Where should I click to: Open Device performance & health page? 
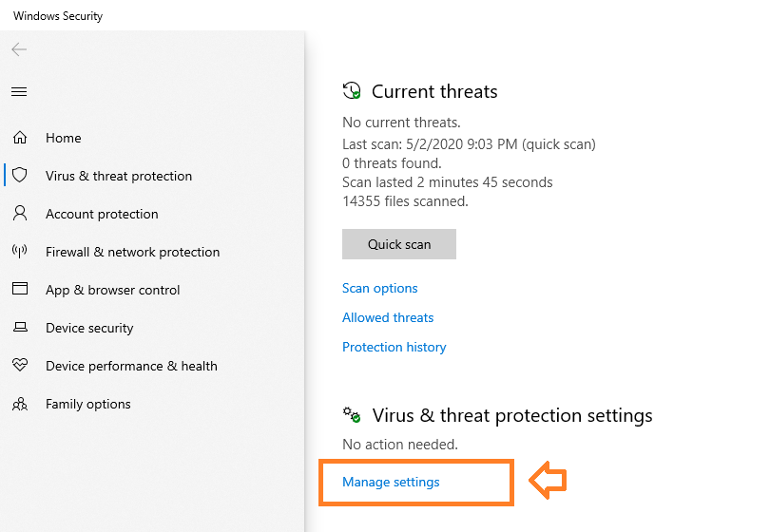(131, 366)
